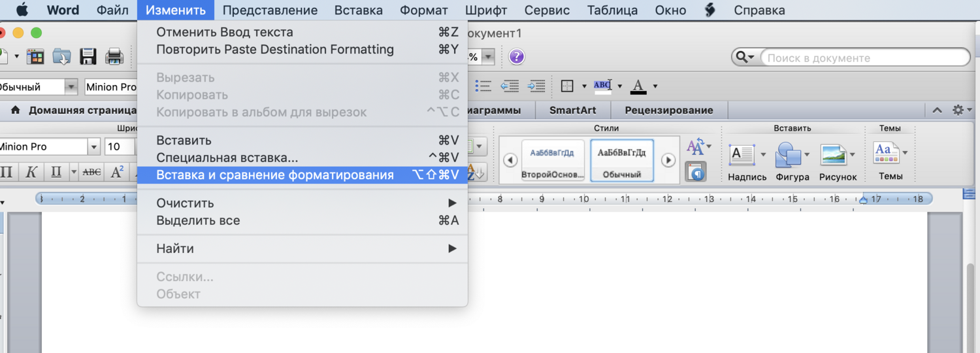The height and width of the screenshot is (353, 980).
Task: Toggle italic K button
Action: pos(31,173)
